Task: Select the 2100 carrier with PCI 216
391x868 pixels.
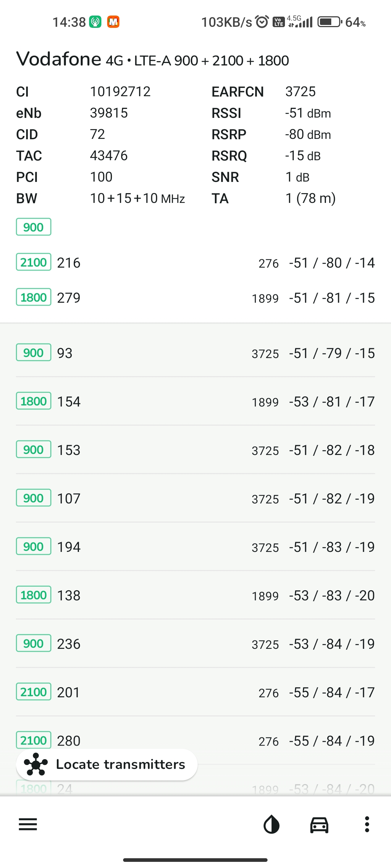Action: [195, 263]
